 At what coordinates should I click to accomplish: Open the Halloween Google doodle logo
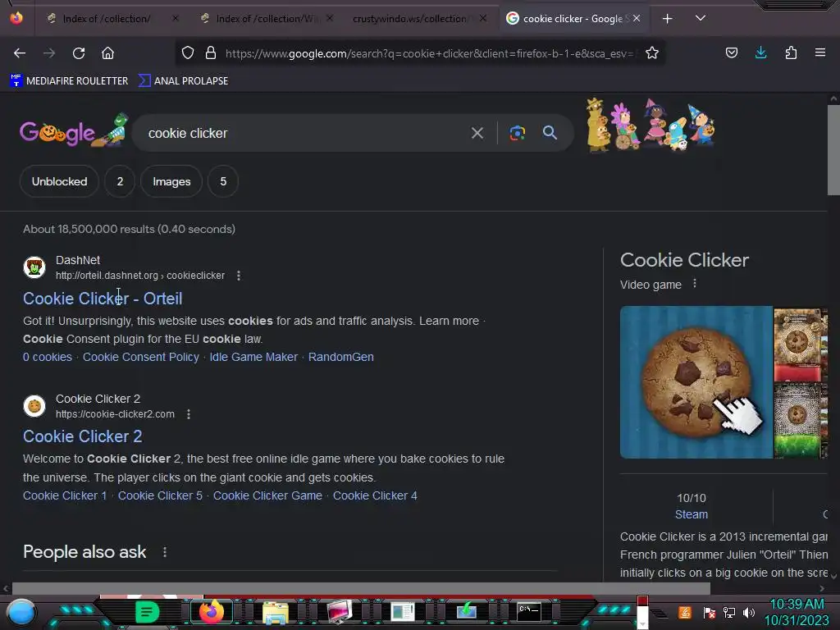73,130
